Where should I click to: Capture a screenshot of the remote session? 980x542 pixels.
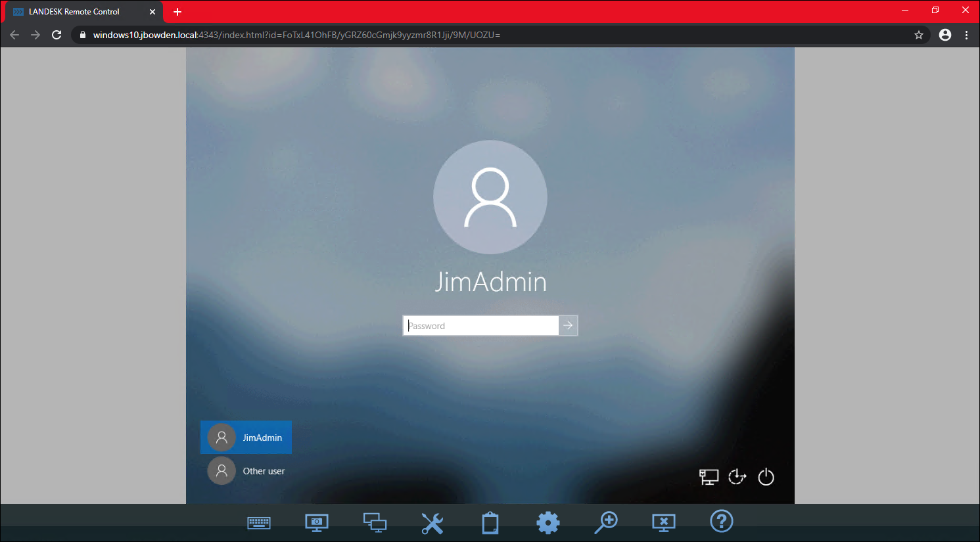316,522
